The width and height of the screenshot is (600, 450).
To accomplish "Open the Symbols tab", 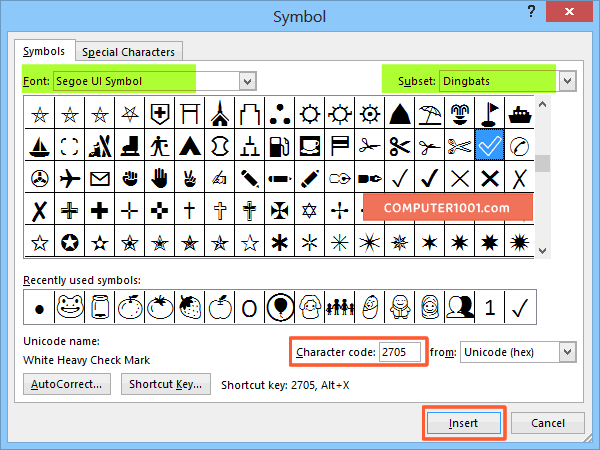I will [x=45, y=51].
